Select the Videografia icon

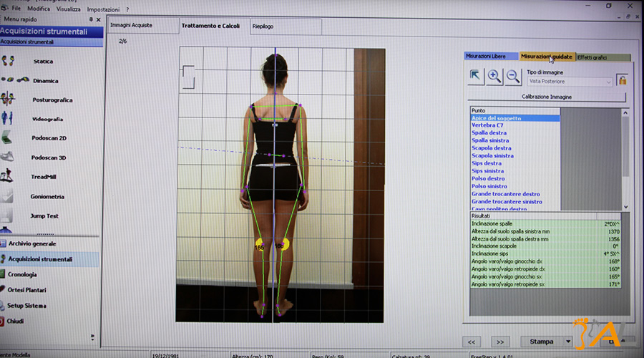pos(7,118)
